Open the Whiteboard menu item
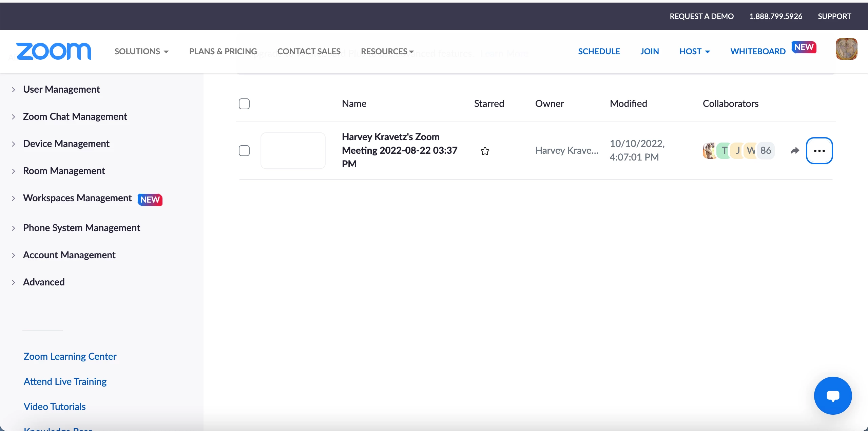Screen dimensions: 868x431 point(758,52)
